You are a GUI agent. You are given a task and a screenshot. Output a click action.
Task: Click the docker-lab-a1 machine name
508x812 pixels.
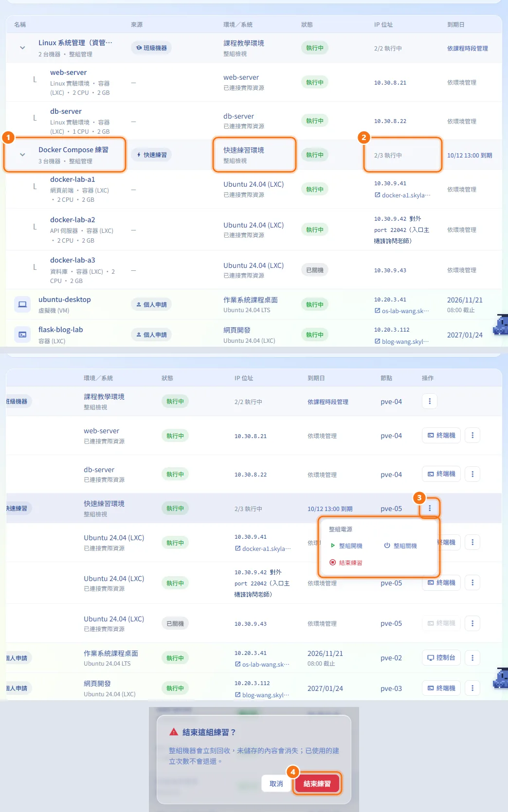[73, 179]
